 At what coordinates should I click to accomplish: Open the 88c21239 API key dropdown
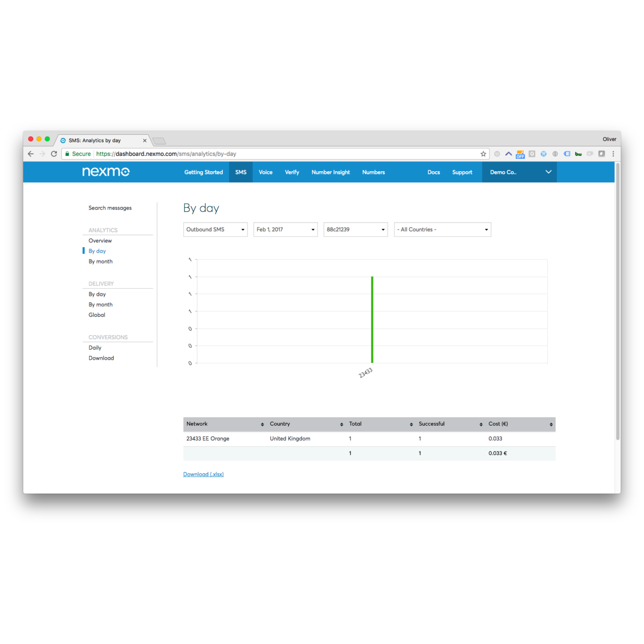(x=355, y=230)
